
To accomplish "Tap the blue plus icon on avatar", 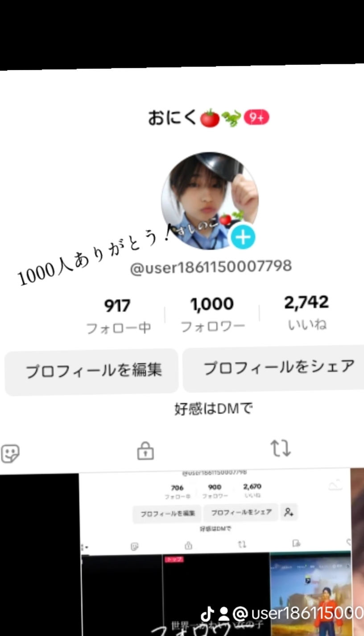I will (x=243, y=238).
